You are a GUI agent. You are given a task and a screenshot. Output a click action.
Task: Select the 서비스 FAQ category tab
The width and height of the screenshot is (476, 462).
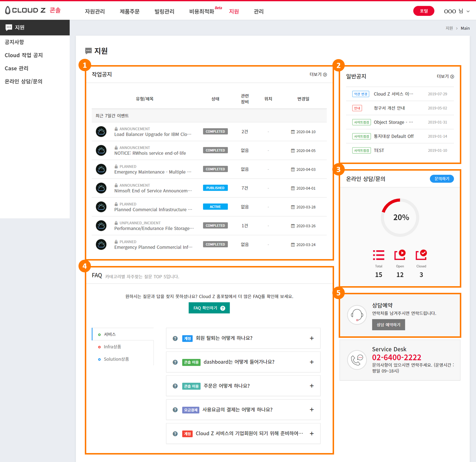pos(123,334)
